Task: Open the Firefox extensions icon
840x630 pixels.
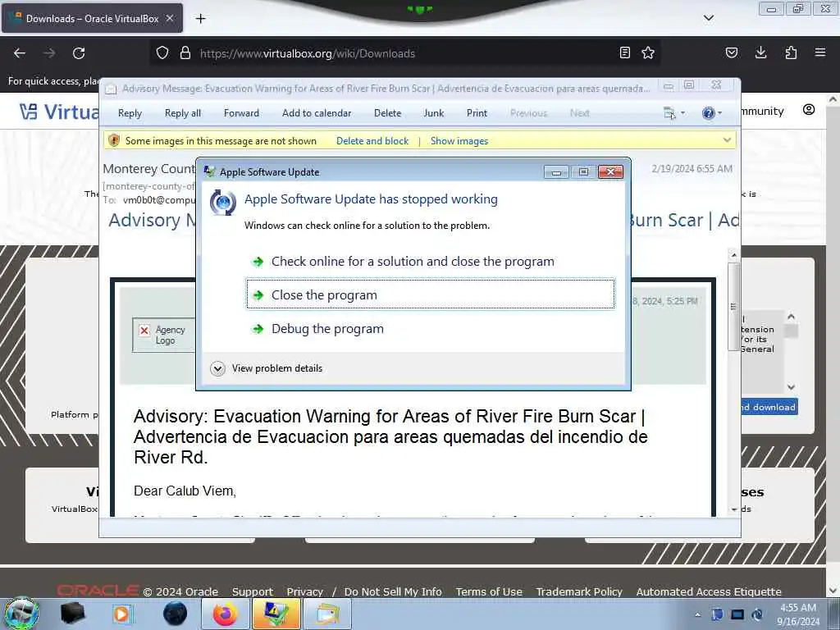Action: (x=791, y=52)
